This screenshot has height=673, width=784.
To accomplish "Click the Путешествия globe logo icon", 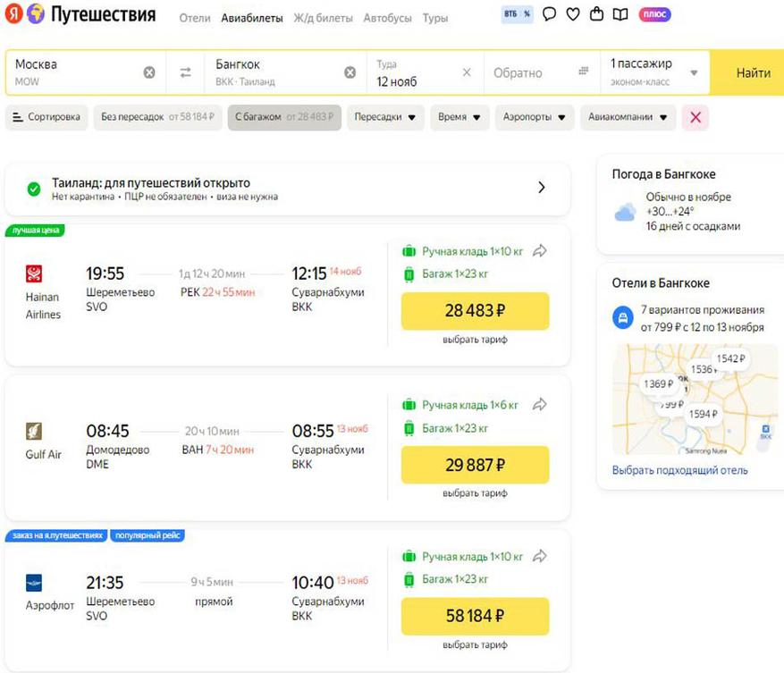I will (36, 13).
